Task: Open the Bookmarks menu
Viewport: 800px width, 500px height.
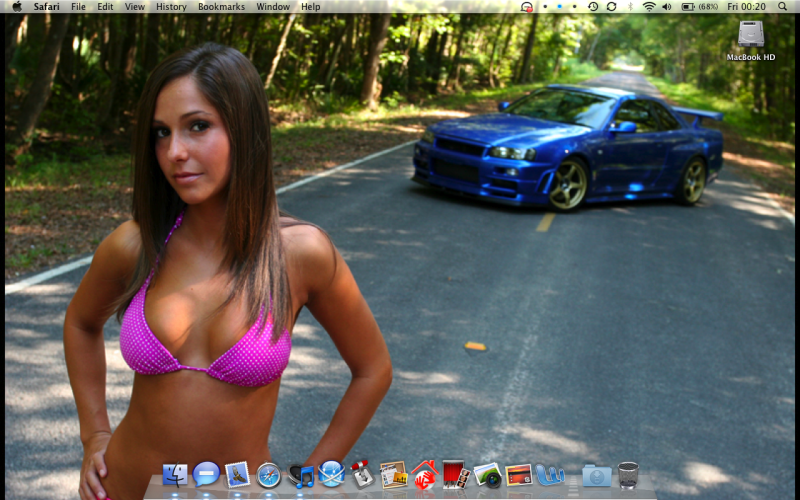Action: point(221,7)
